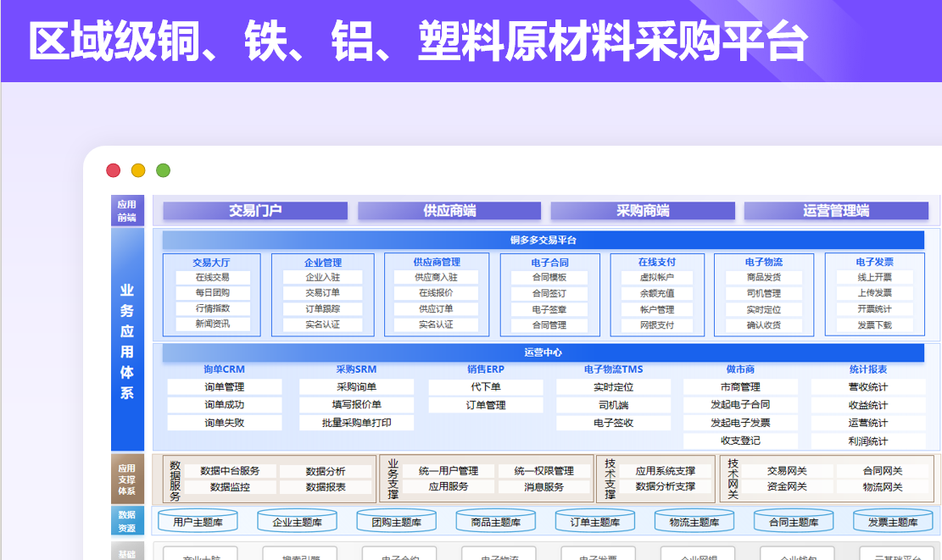This screenshot has width=942, height=560.
Task: Click 市商管理 under 做市商
Action: (x=740, y=387)
